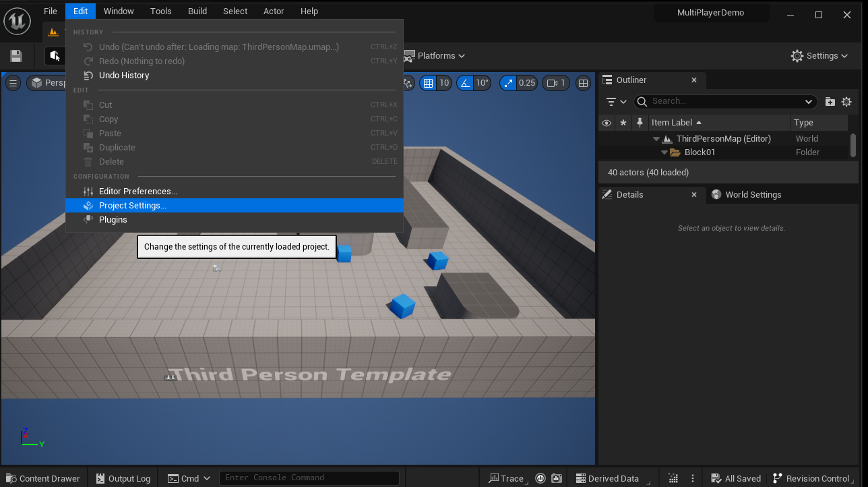Open the Settings dropdown in toolbar

pos(819,56)
